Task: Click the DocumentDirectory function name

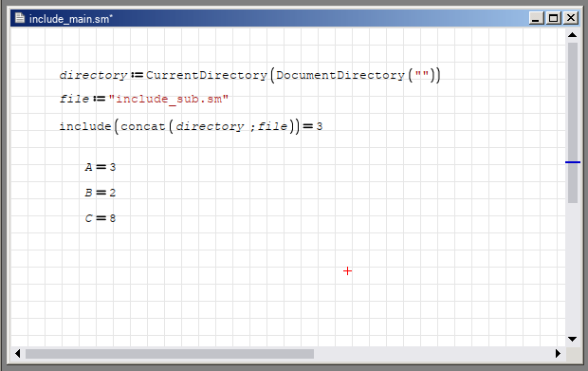Action: [340, 75]
